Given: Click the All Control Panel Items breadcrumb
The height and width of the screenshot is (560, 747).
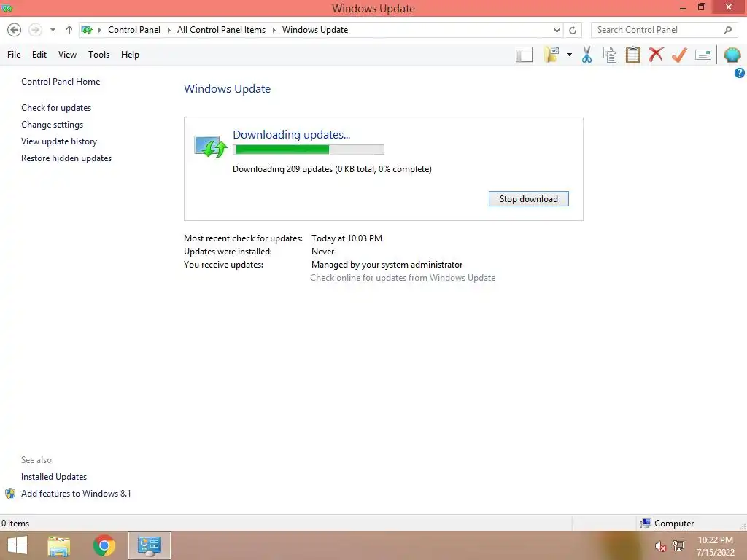Looking at the screenshot, I should click(221, 30).
